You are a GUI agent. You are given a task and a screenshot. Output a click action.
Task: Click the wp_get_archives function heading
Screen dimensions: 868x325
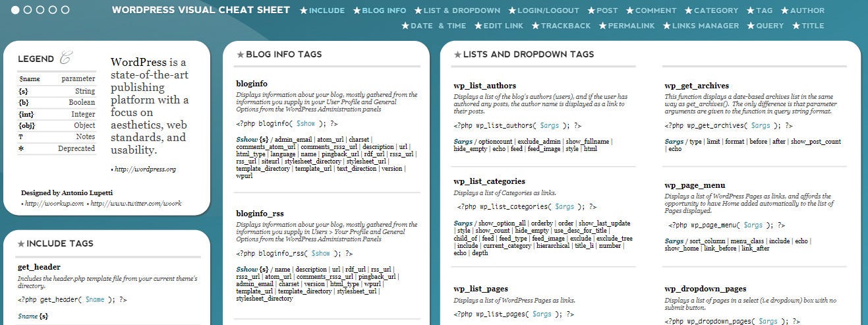pyautogui.click(x=697, y=86)
